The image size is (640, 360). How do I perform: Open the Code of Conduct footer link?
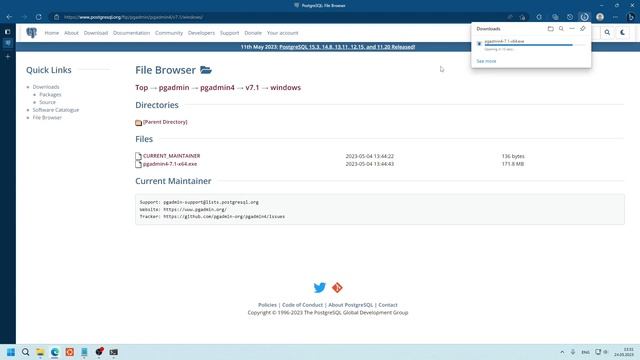[x=302, y=305]
